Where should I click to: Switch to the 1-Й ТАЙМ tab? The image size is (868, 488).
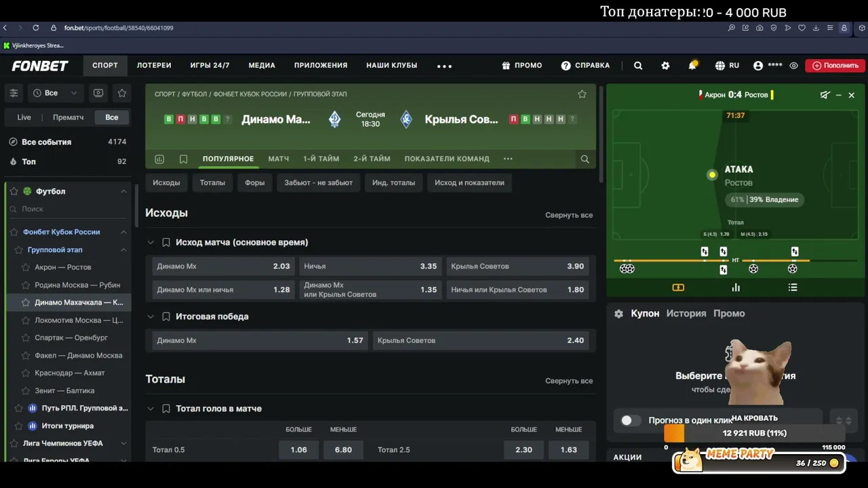[321, 159]
